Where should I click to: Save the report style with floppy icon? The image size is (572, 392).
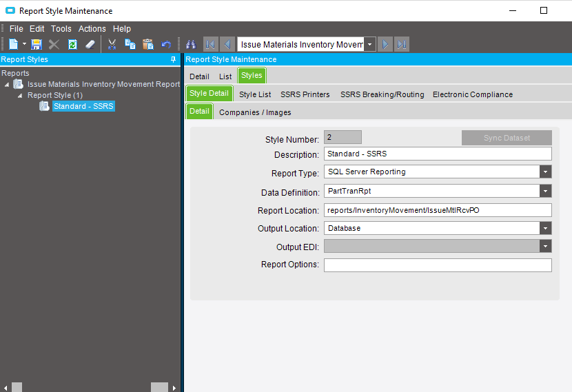pos(37,44)
